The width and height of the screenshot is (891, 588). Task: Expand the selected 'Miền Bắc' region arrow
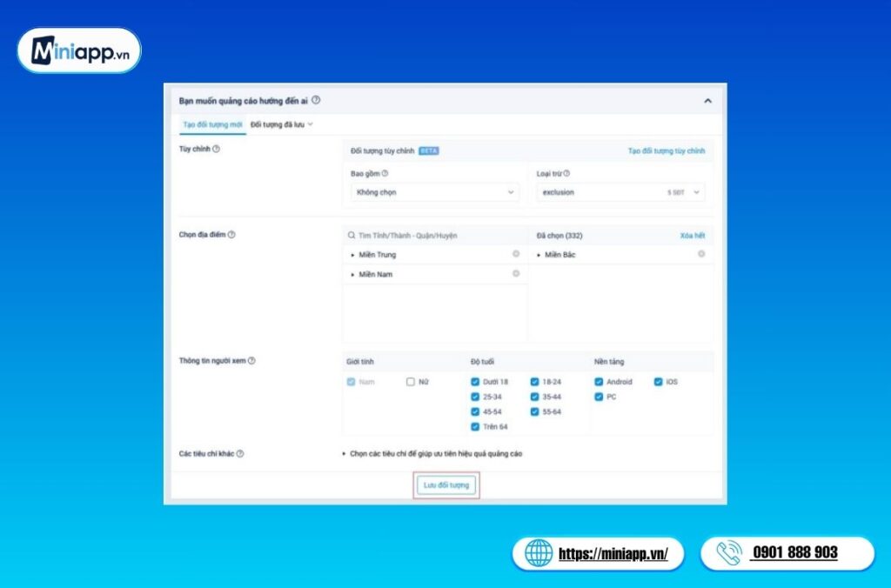pyautogui.click(x=539, y=255)
